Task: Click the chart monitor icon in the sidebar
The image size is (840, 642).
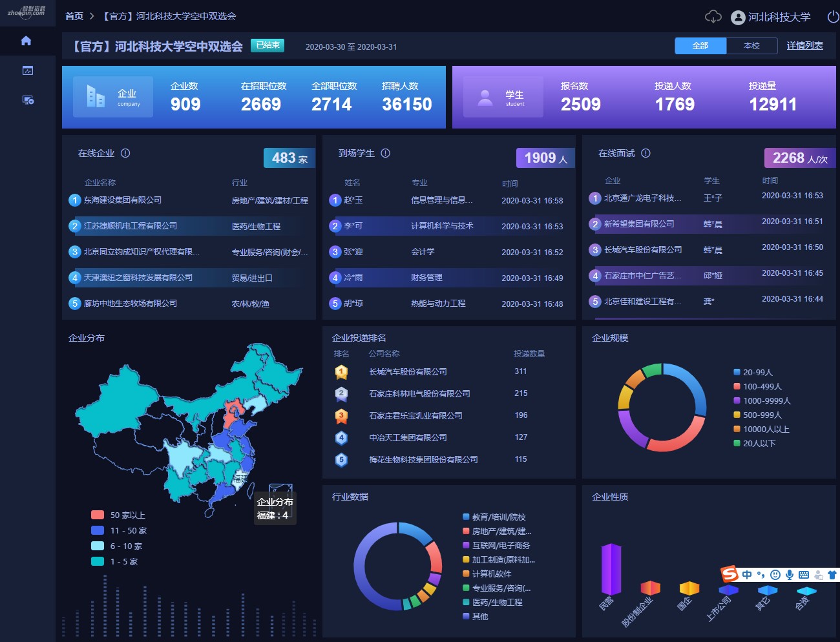Action: click(x=28, y=70)
